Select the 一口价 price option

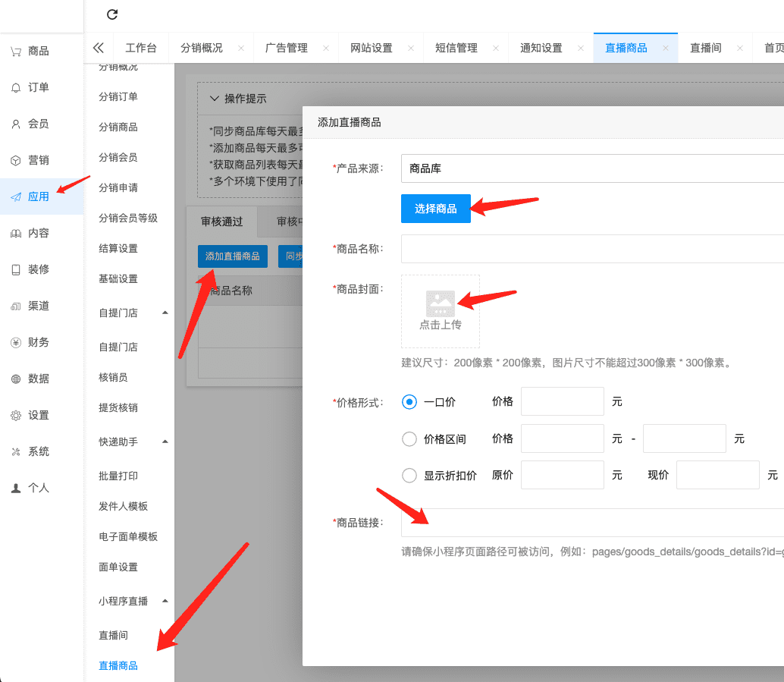[x=409, y=402]
